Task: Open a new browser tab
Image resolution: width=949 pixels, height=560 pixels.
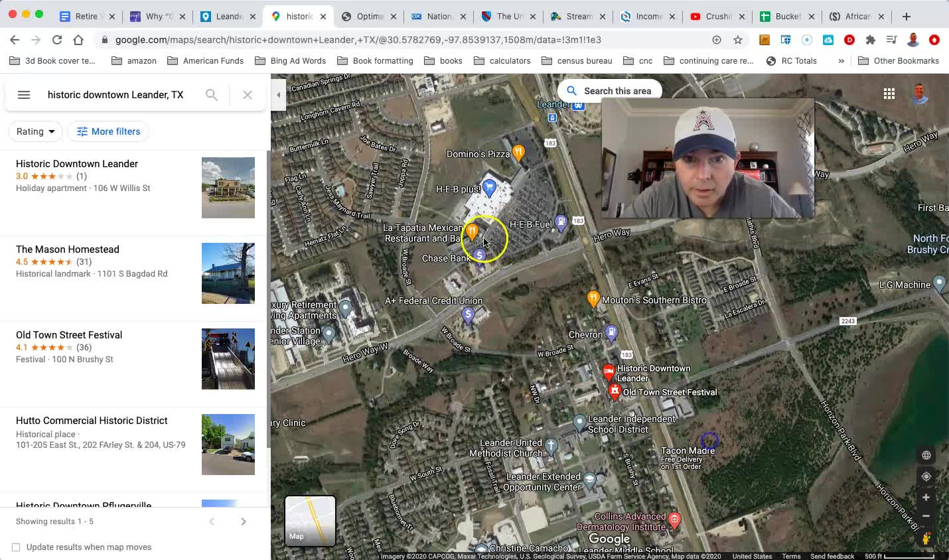Action: click(907, 16)
